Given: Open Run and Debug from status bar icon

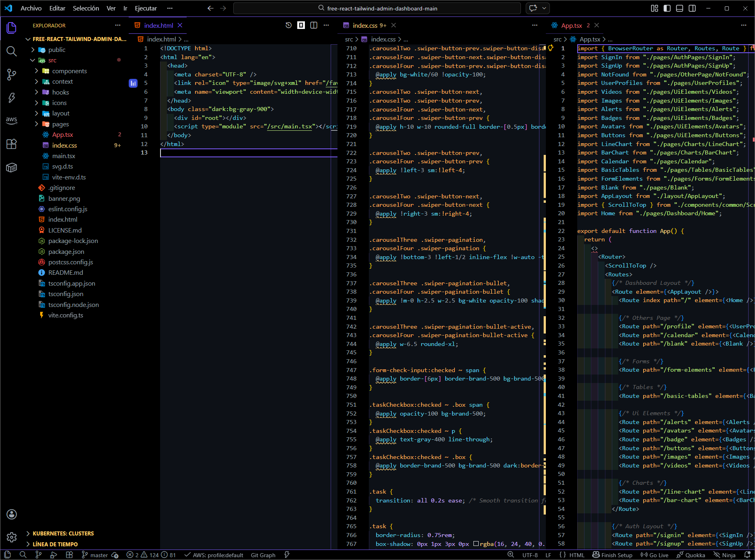Looking at the screenshot, I should pyautogui.click(x=53, y=555).
